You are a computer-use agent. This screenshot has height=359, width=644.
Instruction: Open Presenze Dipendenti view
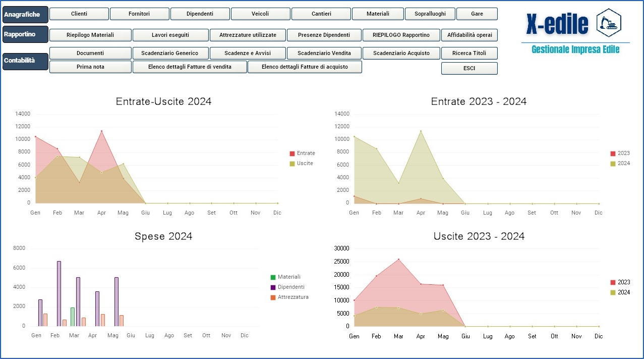(x=324, y=35)
